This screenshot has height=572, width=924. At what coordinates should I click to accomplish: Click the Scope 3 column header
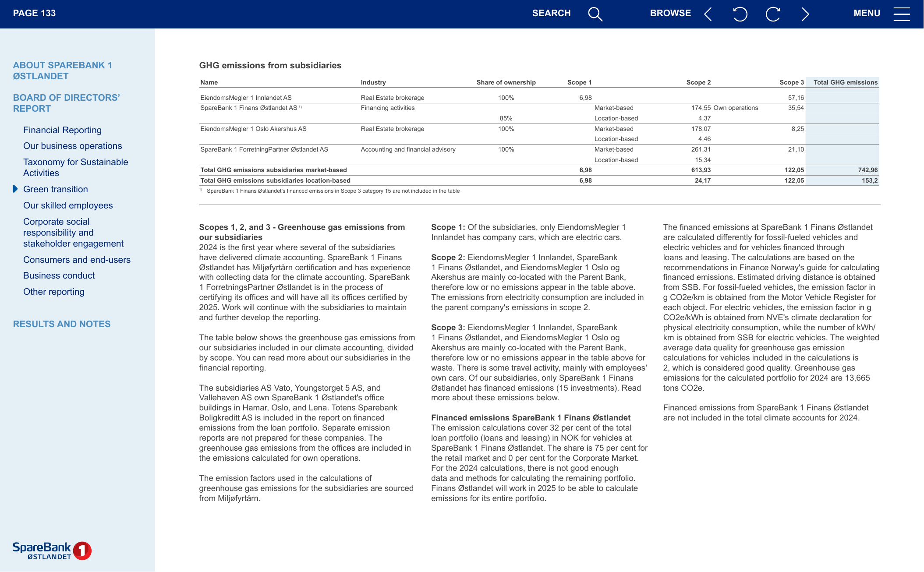792,82
